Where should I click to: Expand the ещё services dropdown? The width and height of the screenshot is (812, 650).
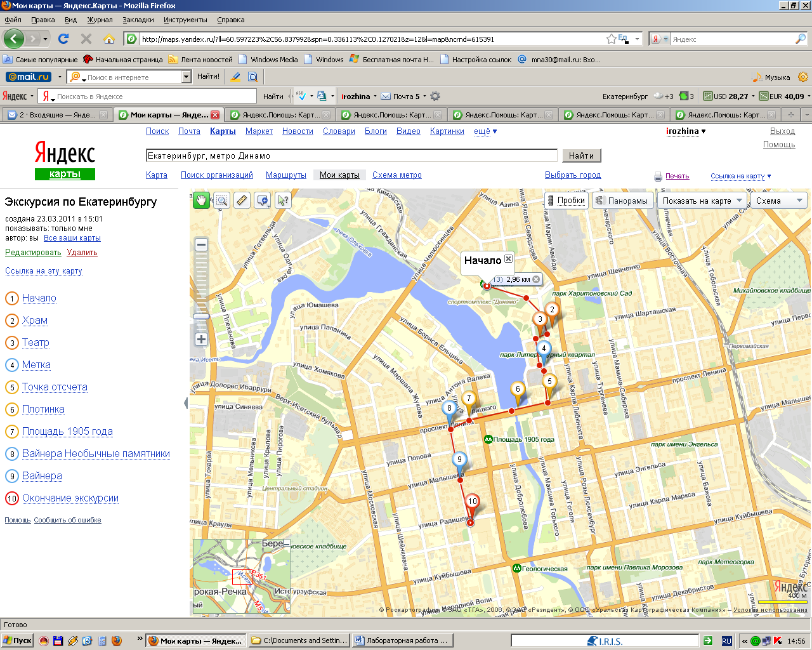pos(485,131)
